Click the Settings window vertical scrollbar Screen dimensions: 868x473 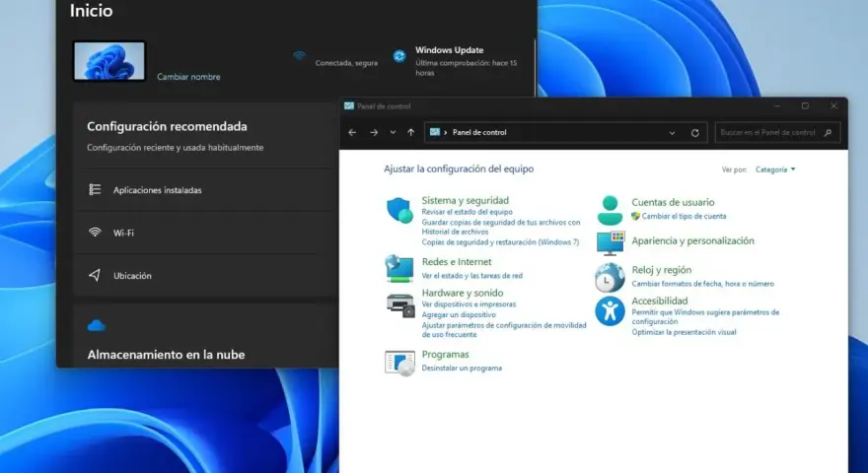(x=536, y=66)
